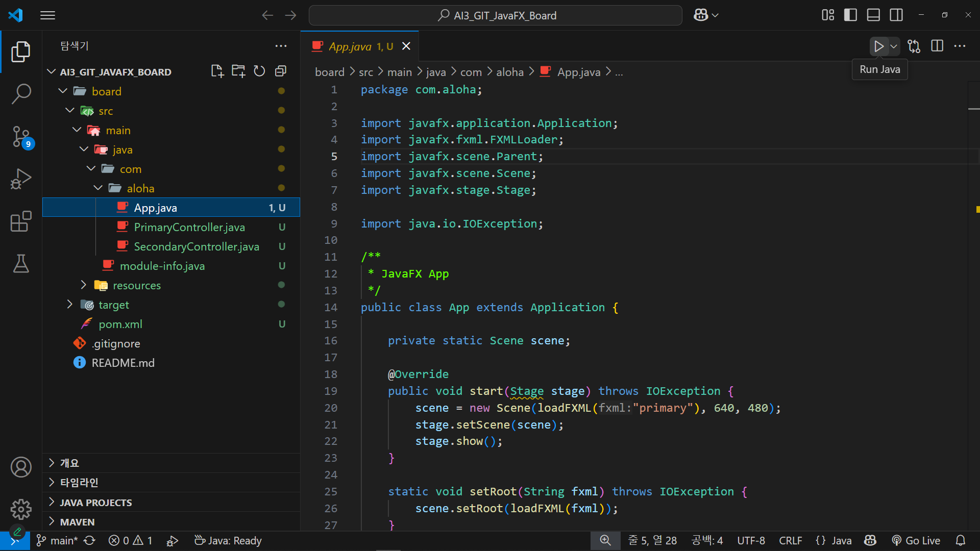Open the Manage gear settings icon
The width and height of the screenshot is (980, 551).
21,509
